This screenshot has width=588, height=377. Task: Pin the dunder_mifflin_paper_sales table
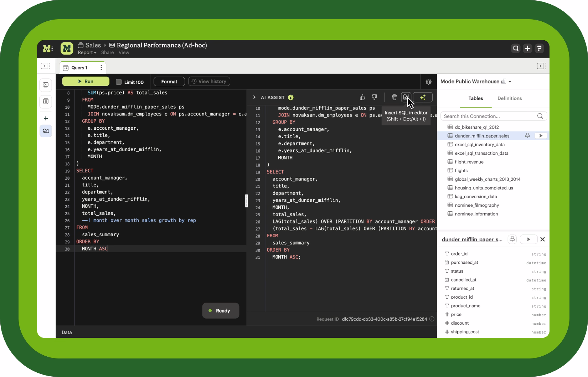point(527,135)
